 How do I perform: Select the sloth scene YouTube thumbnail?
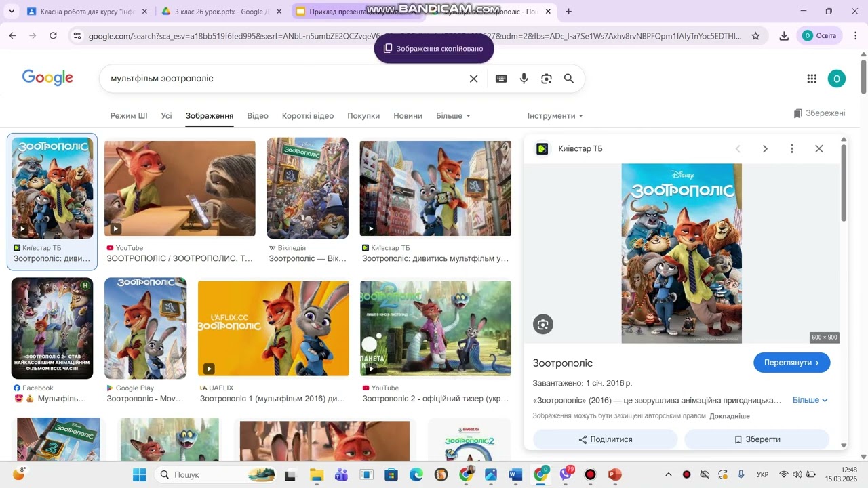pos(180,188)
